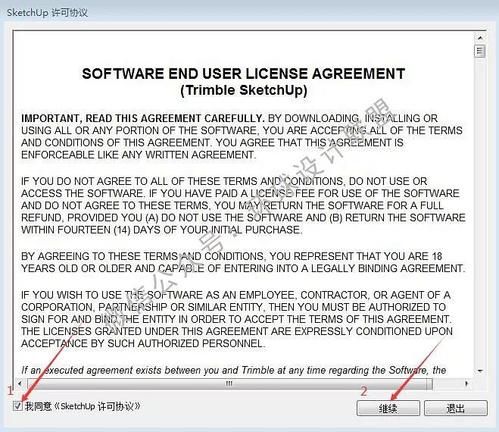Continue with the 继续 button

click(388, 408)
